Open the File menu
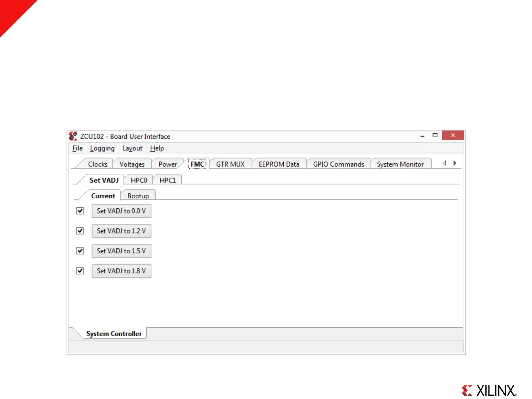 point(78,148)
